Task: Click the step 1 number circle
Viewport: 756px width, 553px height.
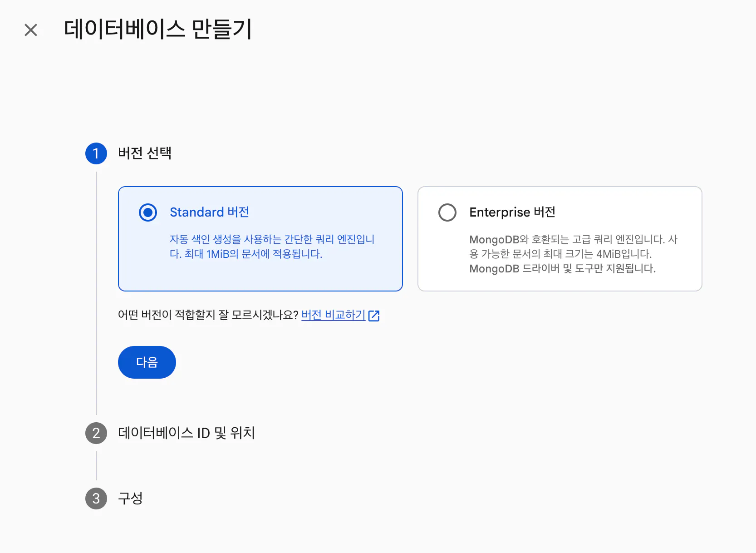Action: tap(96, 153)
